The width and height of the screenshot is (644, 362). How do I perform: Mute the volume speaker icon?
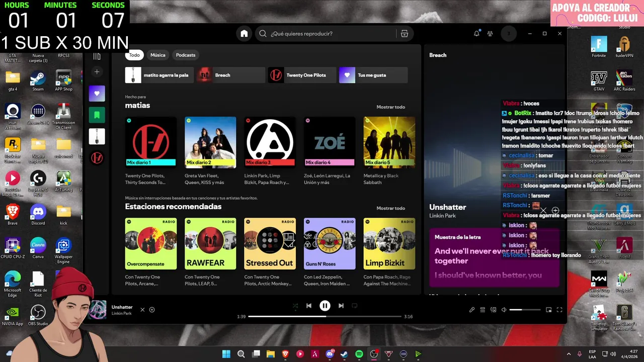click(x=504, y=310)
